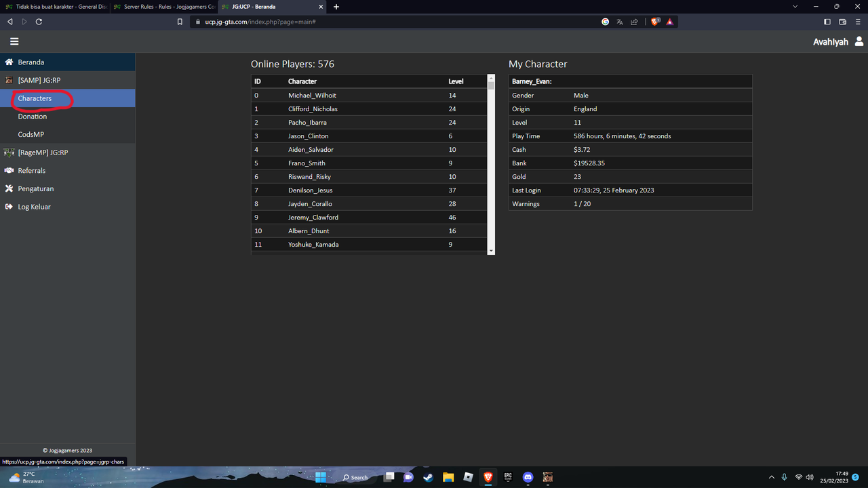This screenshot has width=868, height=488.
Task: Select the Jason_Clinton player row
Action: click(x=369, y=136)
